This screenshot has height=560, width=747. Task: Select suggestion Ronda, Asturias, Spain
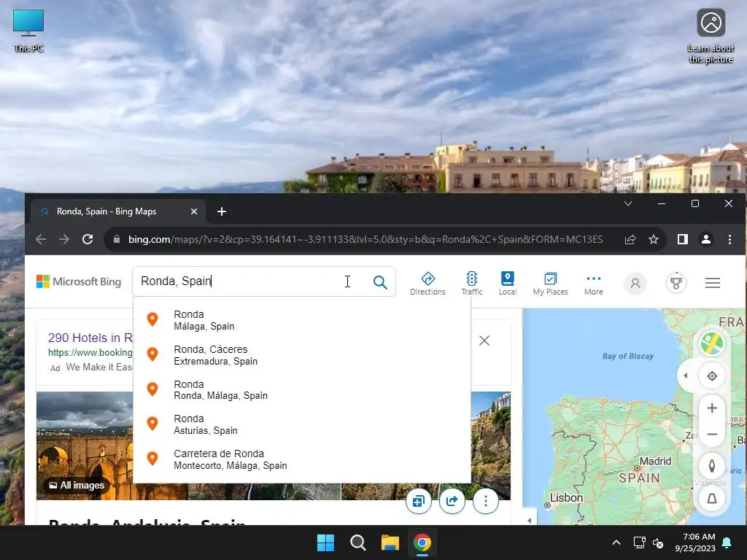click(302, 424)
